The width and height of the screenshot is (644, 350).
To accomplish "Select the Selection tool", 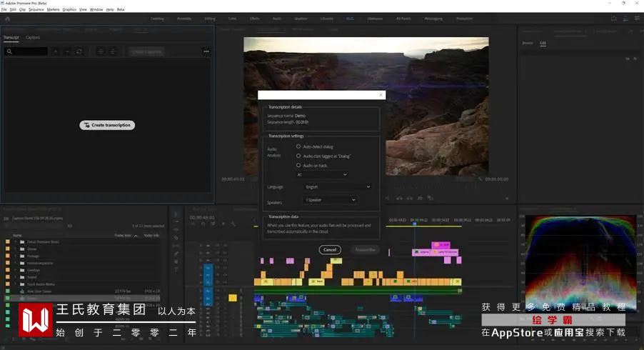I will click(176, 214).
